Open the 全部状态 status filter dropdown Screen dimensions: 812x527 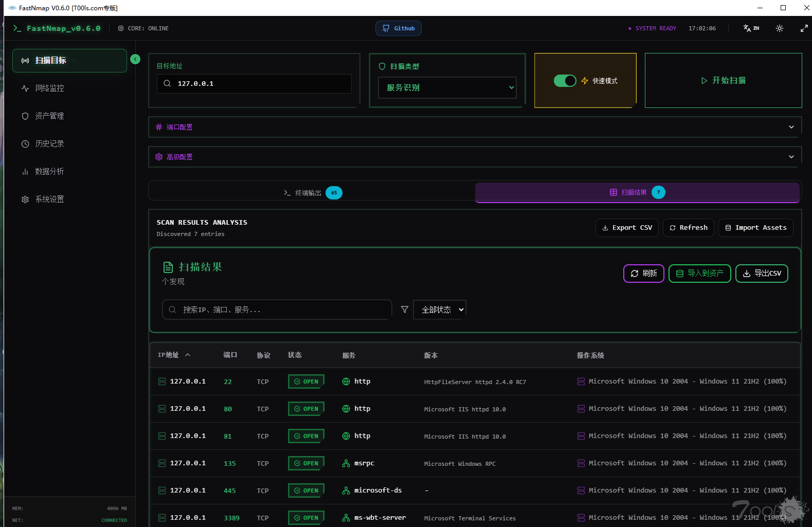(x=440, y=310)
